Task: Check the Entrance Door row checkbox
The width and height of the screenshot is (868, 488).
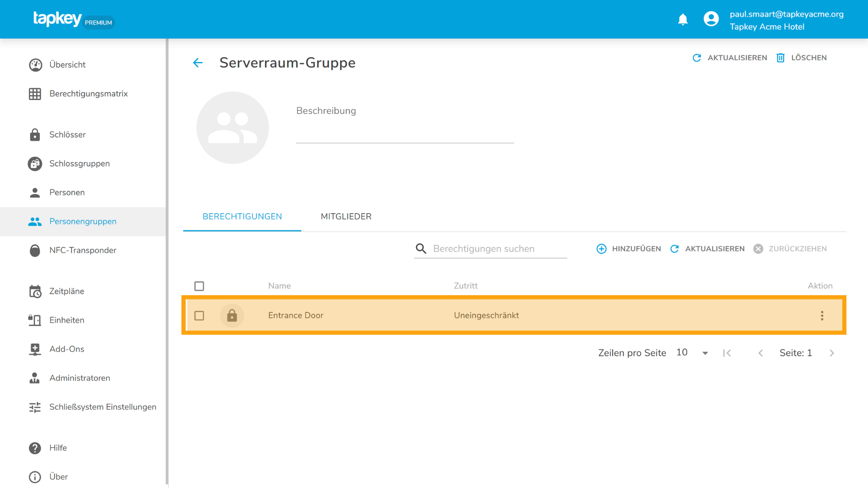Action: point(199,316)
